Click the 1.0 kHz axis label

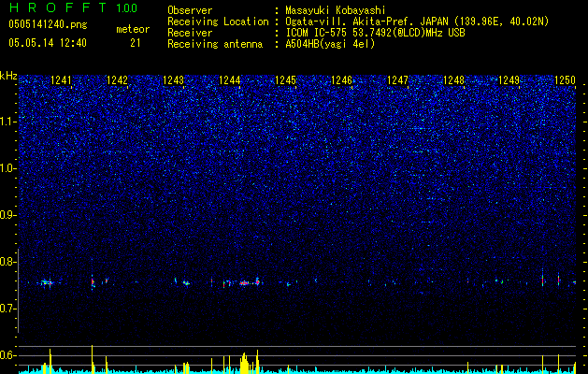7,168
